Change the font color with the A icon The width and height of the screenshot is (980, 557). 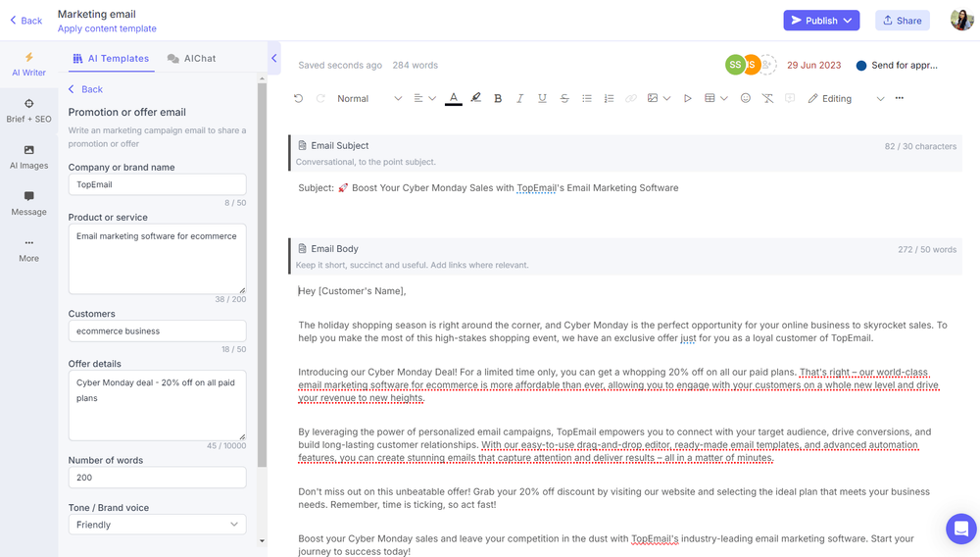(454, 98)
